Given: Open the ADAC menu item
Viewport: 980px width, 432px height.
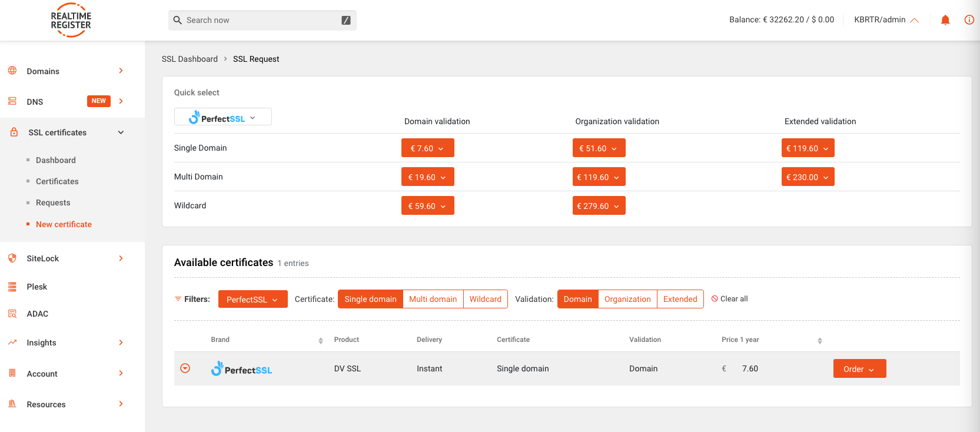Looking at the screenshot, I should [x=37, y=314].
